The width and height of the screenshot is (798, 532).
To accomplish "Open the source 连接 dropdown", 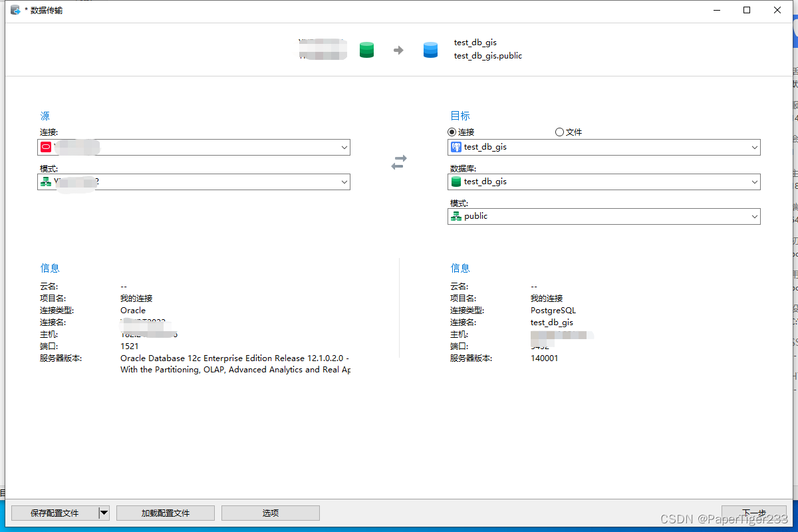I will point(344,147).
